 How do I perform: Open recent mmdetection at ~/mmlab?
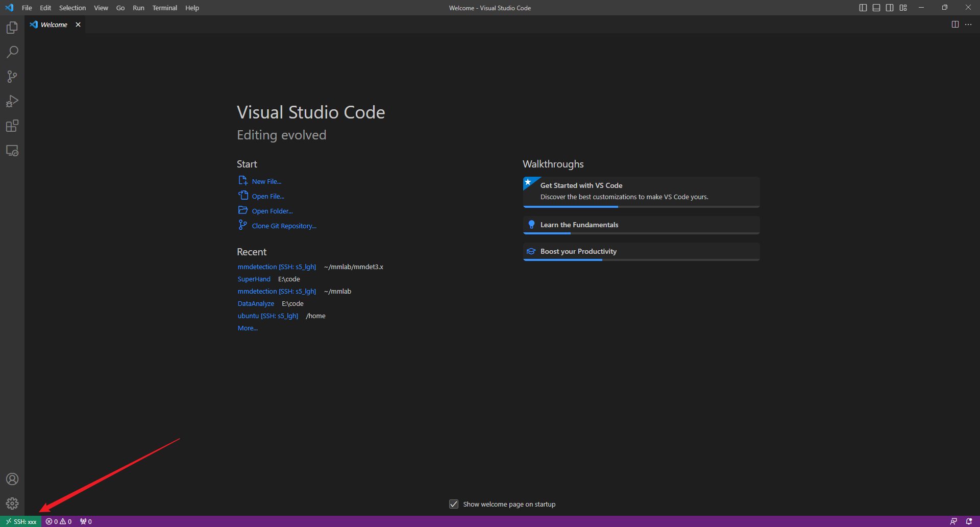tap(277, 291)
